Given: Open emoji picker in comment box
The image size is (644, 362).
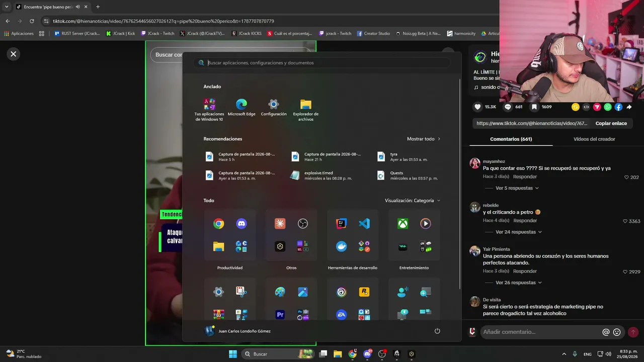Looking at the screenshot, I should pyautogui.click(x=617, y=332).
